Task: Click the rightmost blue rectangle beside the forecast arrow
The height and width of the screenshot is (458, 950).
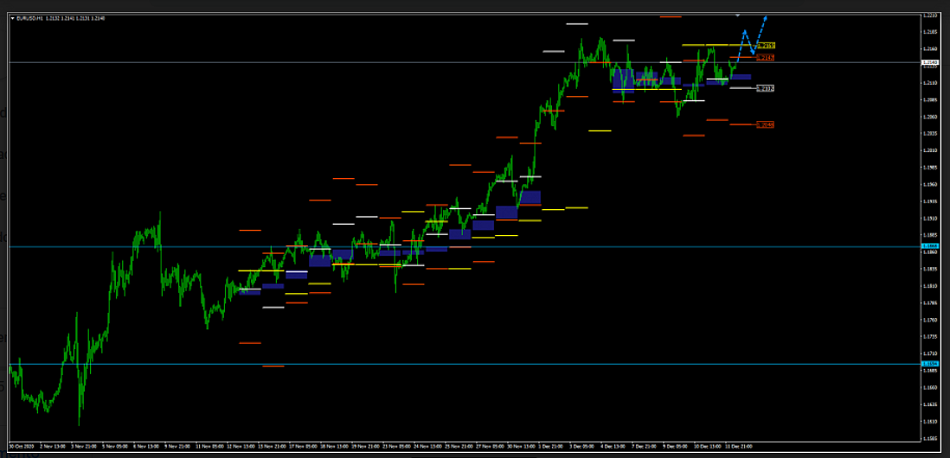Action: pyautogui.click(x=741, y=76)
